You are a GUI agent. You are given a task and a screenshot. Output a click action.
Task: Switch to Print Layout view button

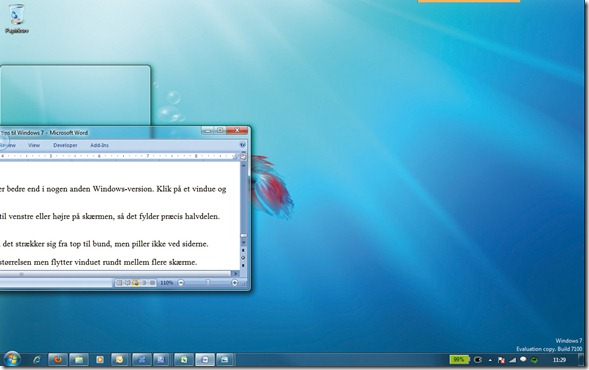point(119,282)
